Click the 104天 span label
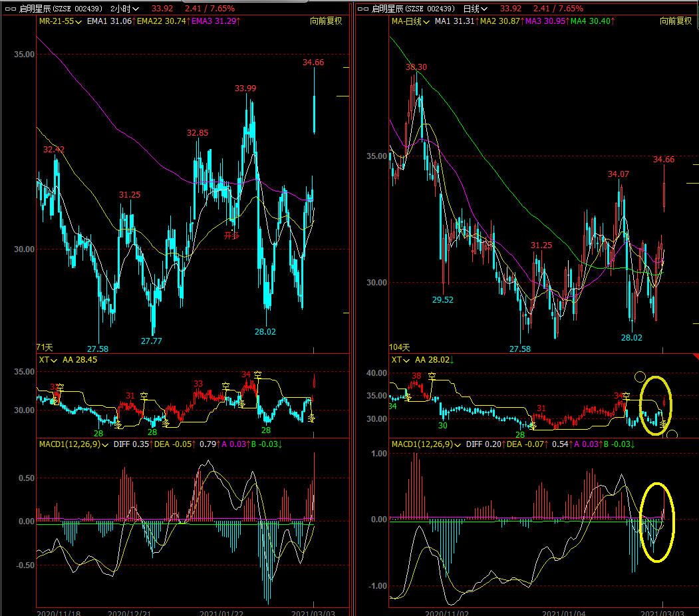Viewport: 699px width, 616px height. click(x=400, y=347)
